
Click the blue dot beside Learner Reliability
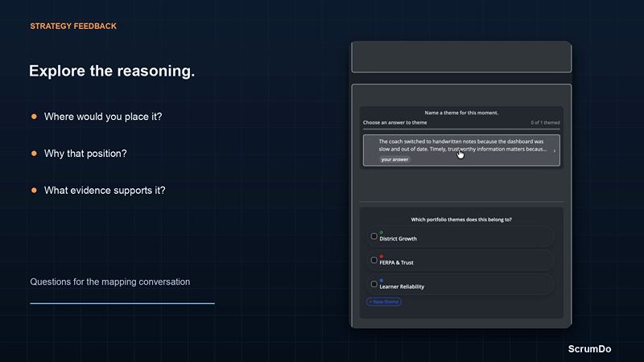click(381, 281)
